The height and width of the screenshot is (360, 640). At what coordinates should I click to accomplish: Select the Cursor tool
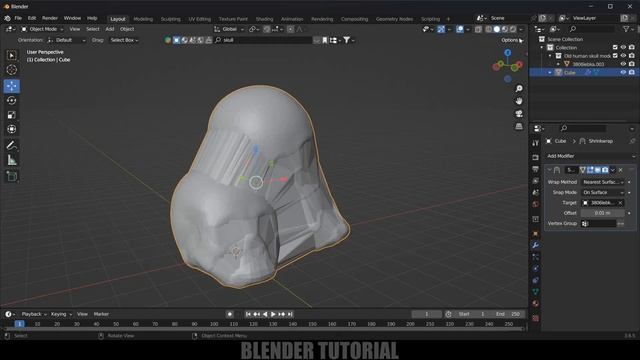pyautogui.click(x=11, y=70)
